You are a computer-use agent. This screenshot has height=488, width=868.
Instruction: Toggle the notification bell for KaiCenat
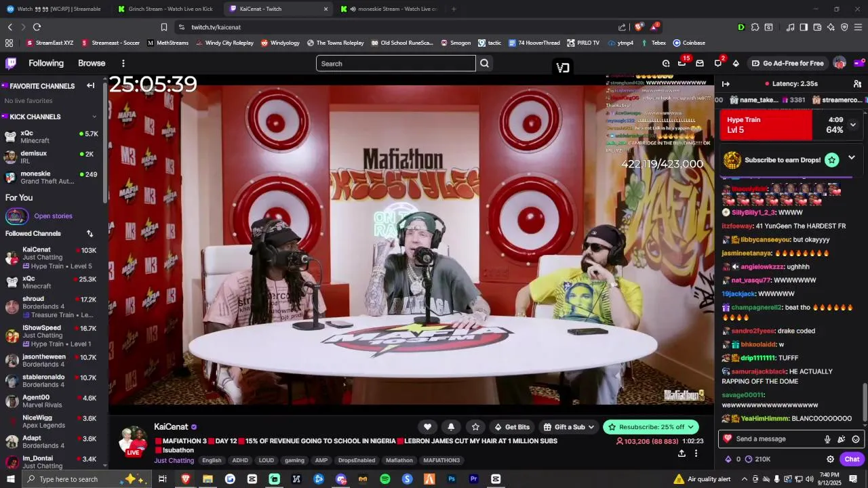click(451, 427)
